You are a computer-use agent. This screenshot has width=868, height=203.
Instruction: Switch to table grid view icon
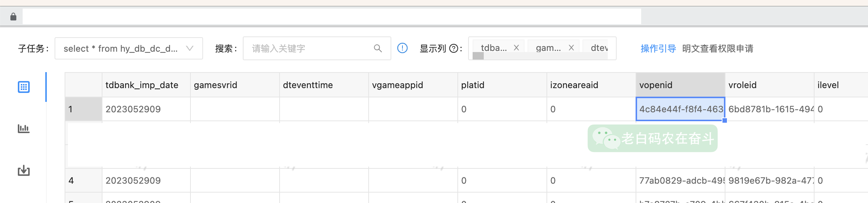pyautogui.click(x=24, y=87)
